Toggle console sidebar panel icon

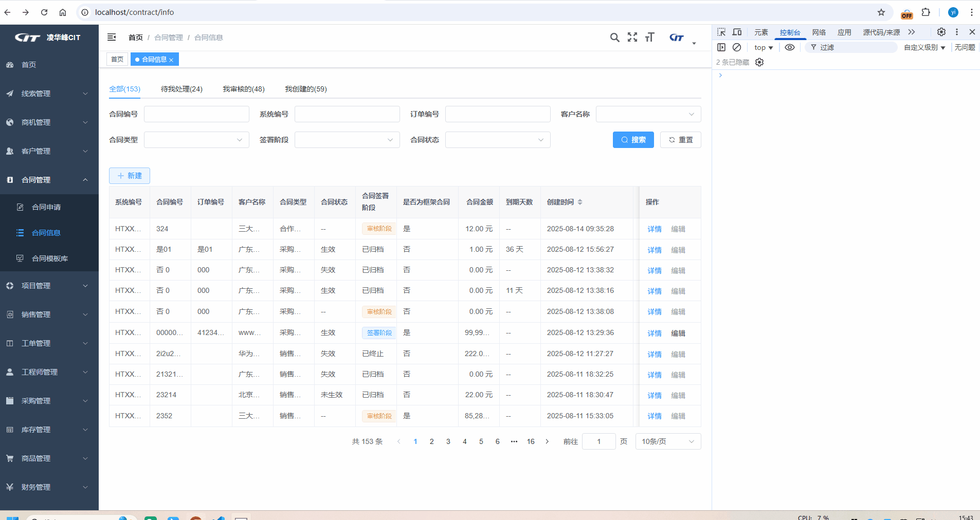coord(721,47)
